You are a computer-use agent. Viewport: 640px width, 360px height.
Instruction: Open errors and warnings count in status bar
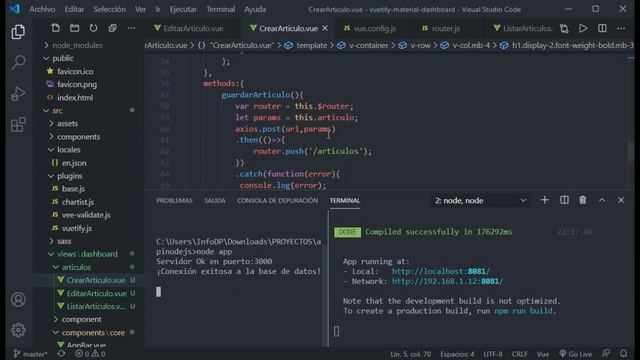90,354
